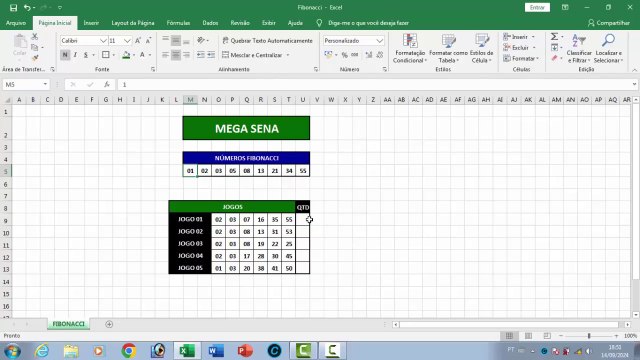The width and height of the screenshot is (640, 360).
Task: Open Localizar e Selecionar
Action: 608,49
